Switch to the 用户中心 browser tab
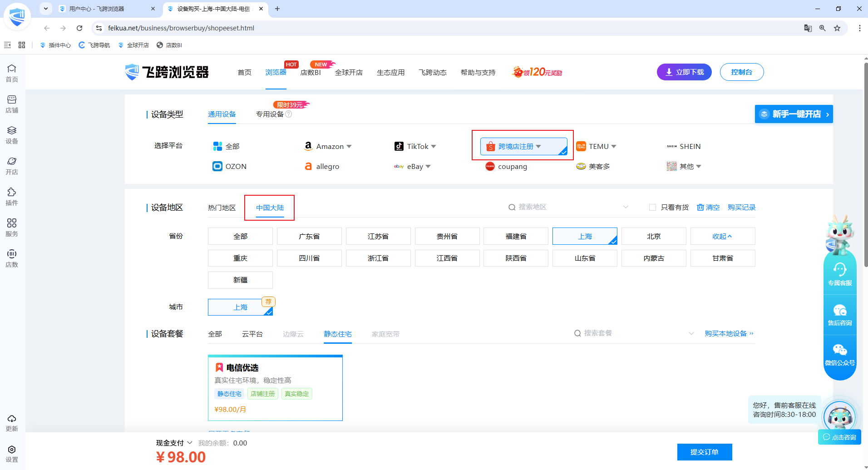Screen dimensions: 868x470 107,9
